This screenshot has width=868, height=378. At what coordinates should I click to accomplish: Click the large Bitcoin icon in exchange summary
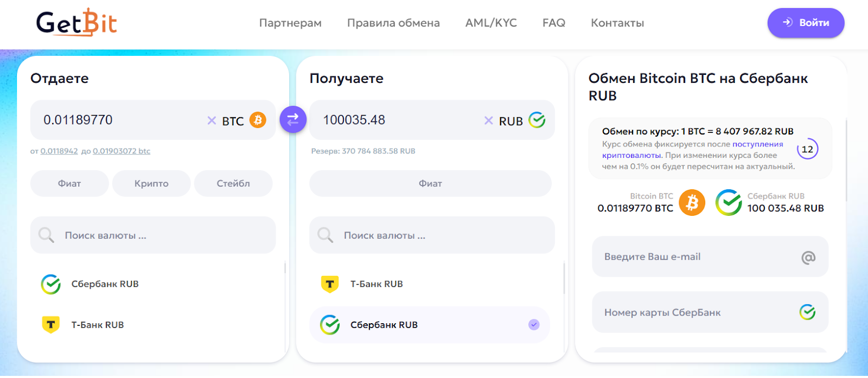coord(692,203)
